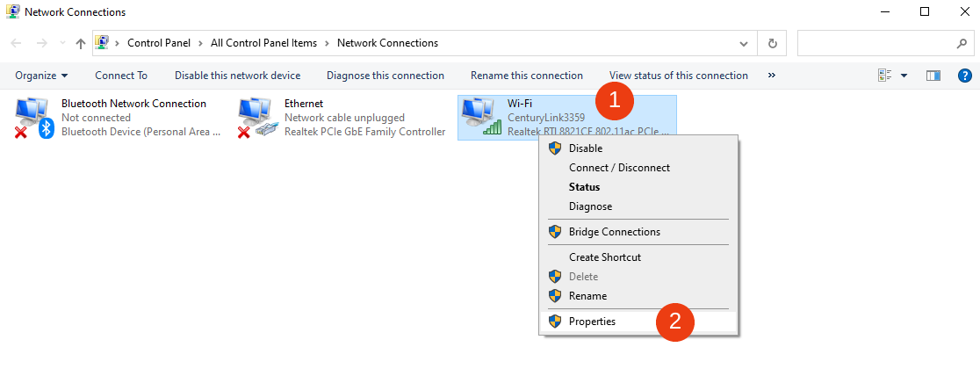Select Disable in the context menu
The width and height of the screenshot is (980, 376).
point(585,148)
